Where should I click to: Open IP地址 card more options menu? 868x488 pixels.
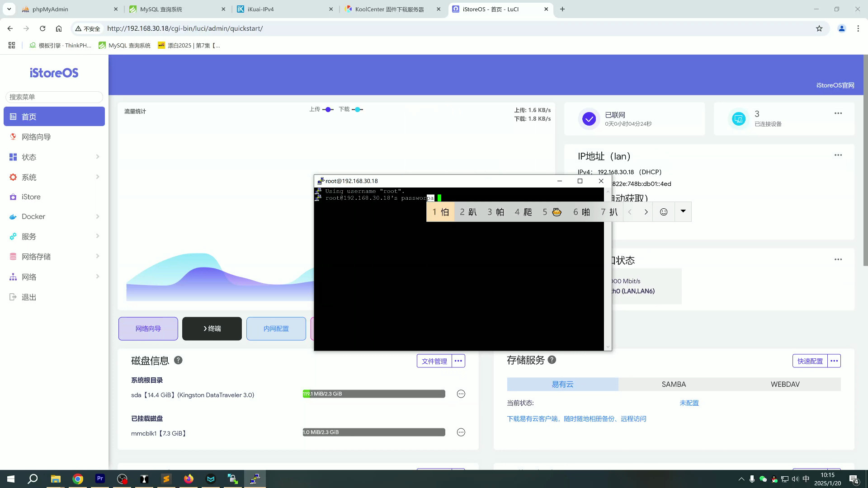click(x=838, y=155)
